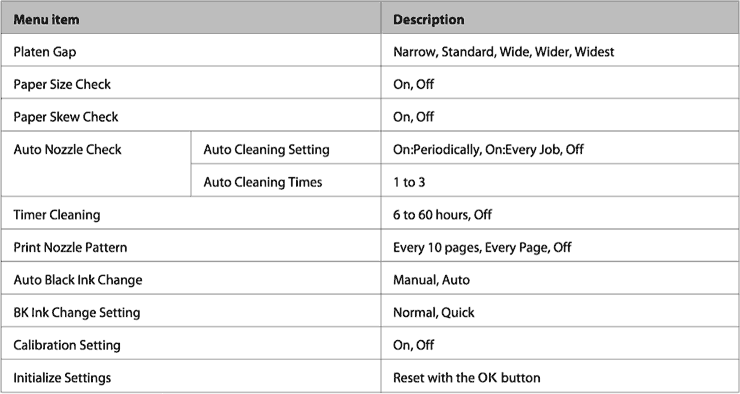
Task: Select the Calibration Setting item
Action: tap(67, 345)
